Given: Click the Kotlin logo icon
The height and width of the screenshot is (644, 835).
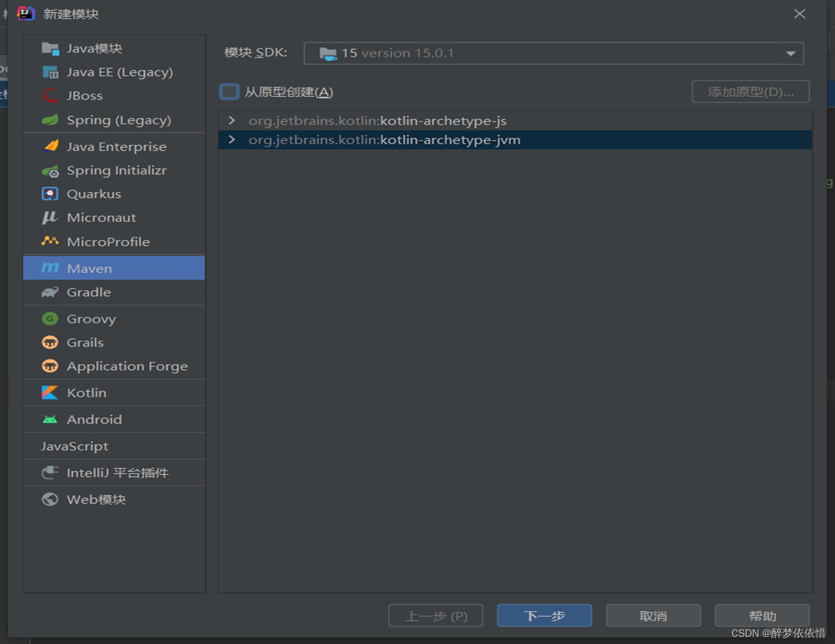Looking at the screenshot, I should (50, 393).
